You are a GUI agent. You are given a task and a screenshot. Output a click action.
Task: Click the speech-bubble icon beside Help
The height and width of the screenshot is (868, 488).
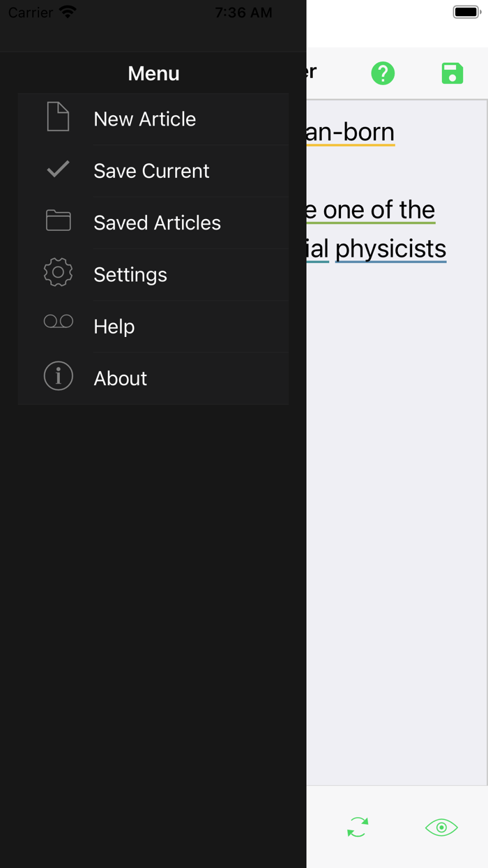tap(58, 321)
